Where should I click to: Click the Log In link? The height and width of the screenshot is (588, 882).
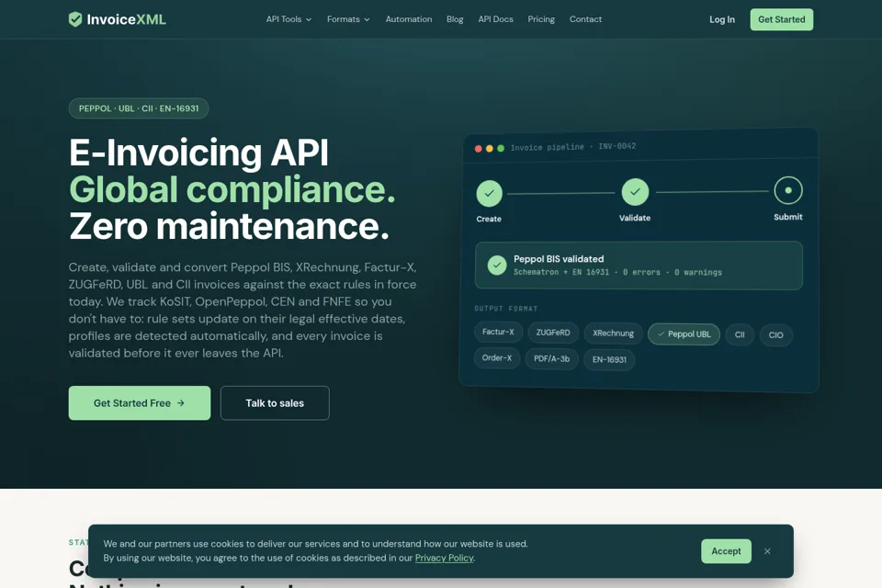pyautogui.click(x=722, y=19)
